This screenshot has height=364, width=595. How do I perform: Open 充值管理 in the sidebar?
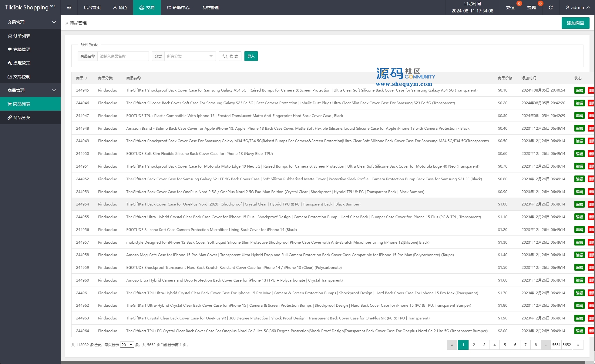tap(30, 49)
